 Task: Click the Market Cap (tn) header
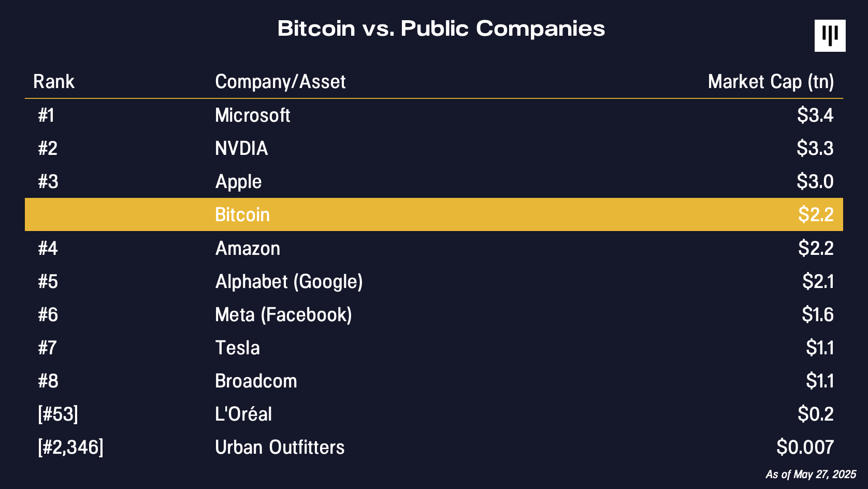pyautogui.click(x=771, y=82)
